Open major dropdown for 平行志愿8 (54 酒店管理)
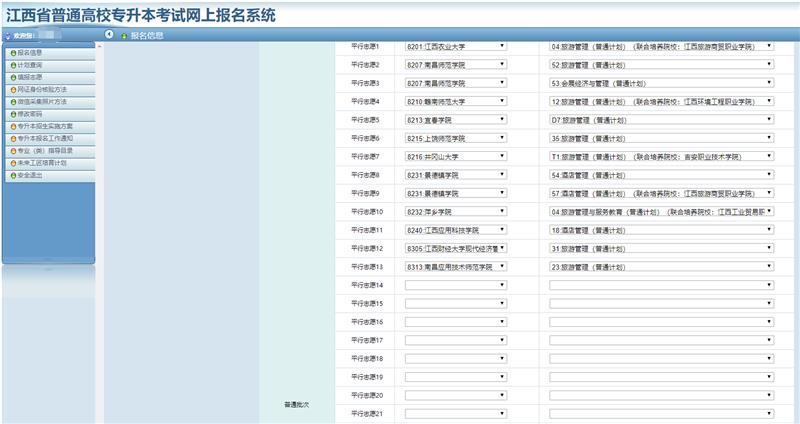This screenshot has height=424, width=800. click(662, 175)
